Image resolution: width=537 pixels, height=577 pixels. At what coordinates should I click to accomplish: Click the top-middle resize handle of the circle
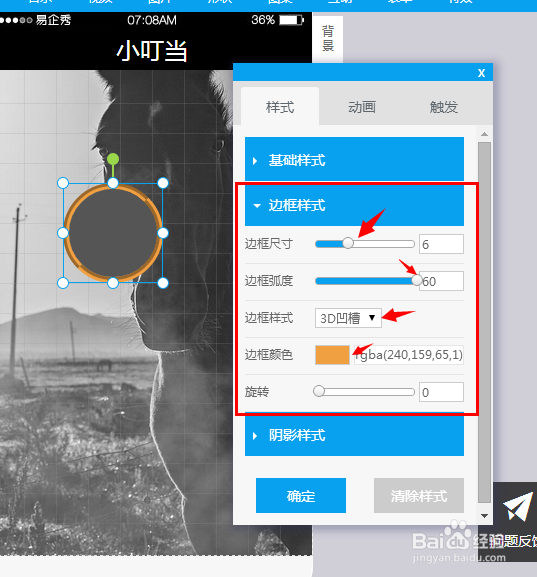[113, 183]
